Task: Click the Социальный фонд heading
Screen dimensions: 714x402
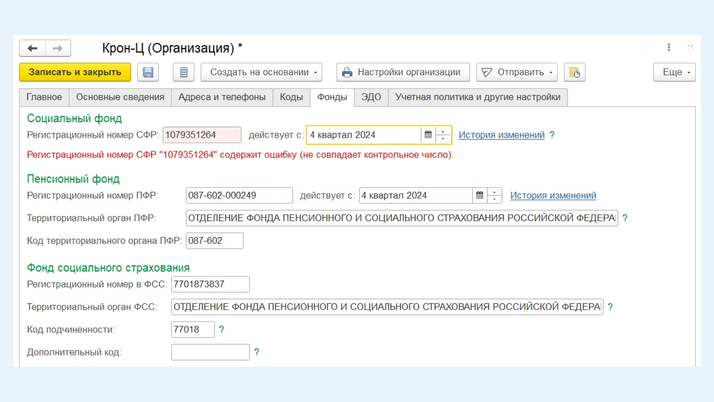Action: (x=74, y=118)
